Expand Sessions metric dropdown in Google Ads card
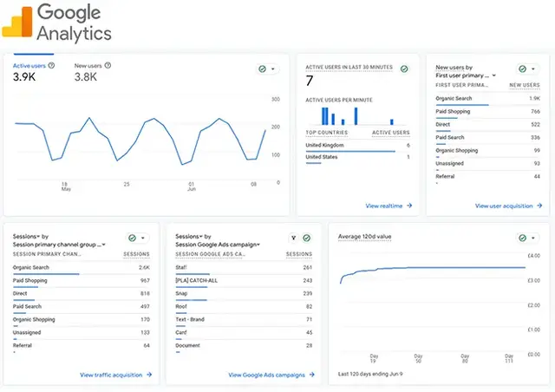 tap(200, 237)
